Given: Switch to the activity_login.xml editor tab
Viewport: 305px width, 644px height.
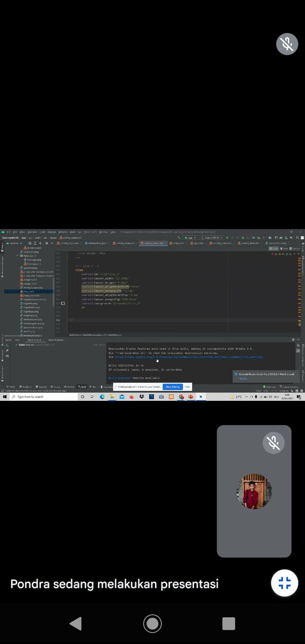Looking at the screenshot, I should click(x=70, y=243).
